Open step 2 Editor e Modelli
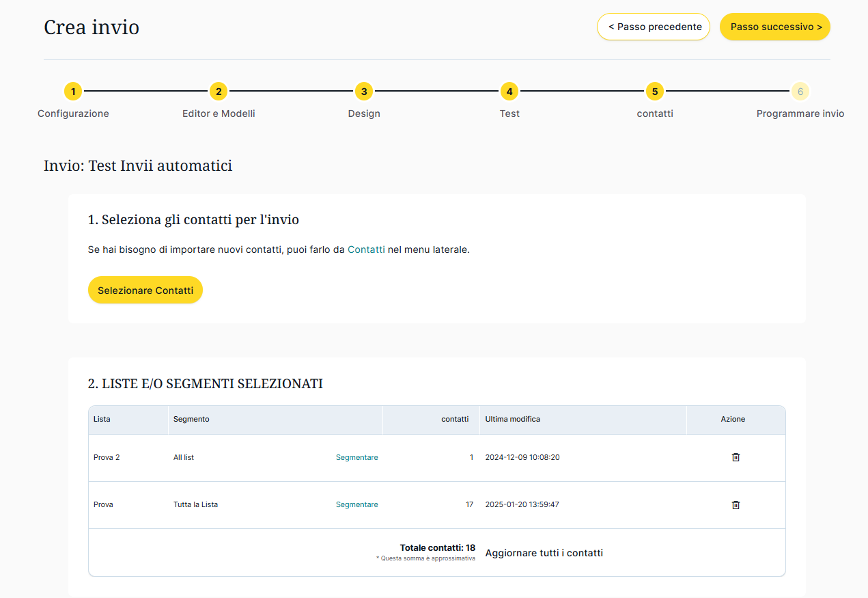Screen dimensions: 868x598 [x=219, y=92]
